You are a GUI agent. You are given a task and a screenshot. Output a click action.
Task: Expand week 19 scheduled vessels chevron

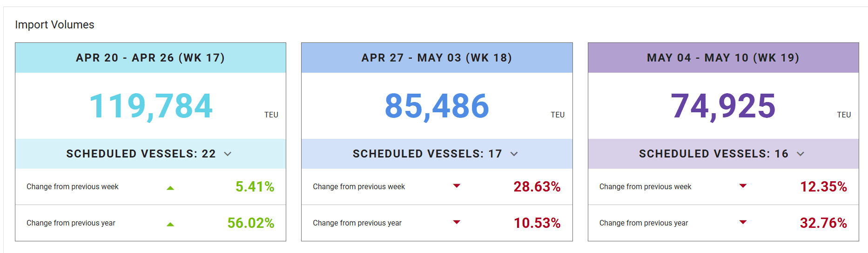tap(800, 154)
